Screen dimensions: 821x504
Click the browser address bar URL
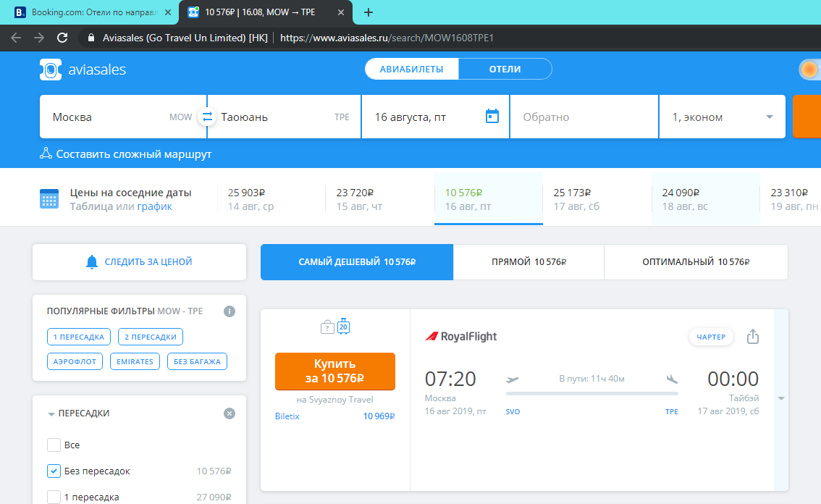[x=387, y=38]
